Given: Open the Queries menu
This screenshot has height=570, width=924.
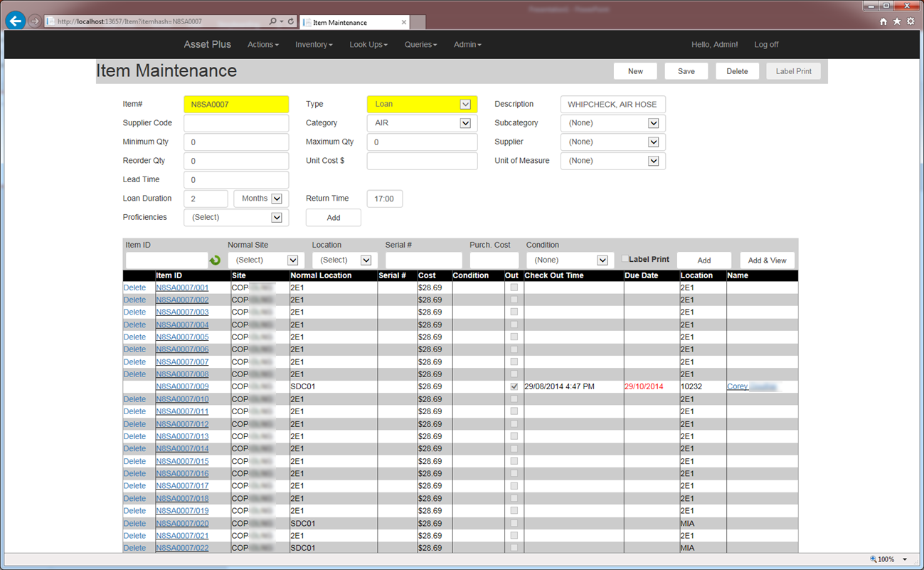Looking at the screenshot, I should coord(421,44).
